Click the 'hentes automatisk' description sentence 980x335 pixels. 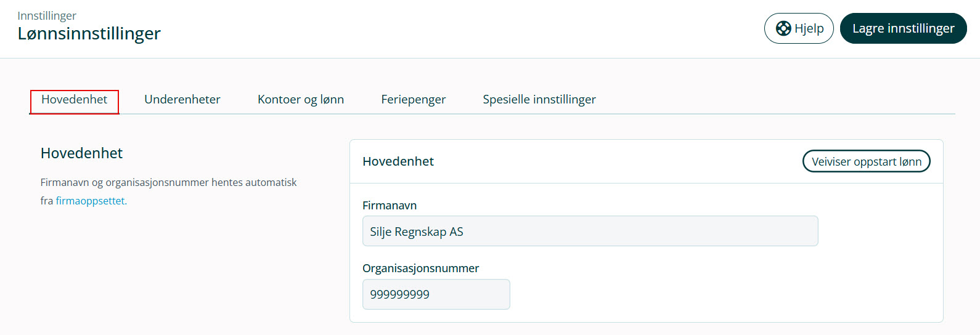point(168,192)
